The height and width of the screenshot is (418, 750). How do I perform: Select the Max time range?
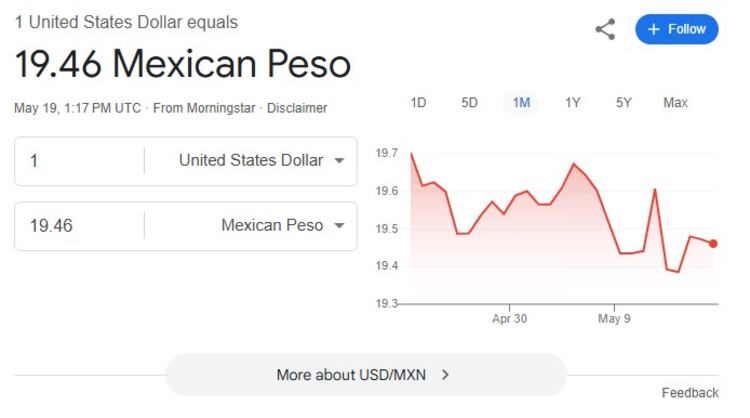pos(675,103)
